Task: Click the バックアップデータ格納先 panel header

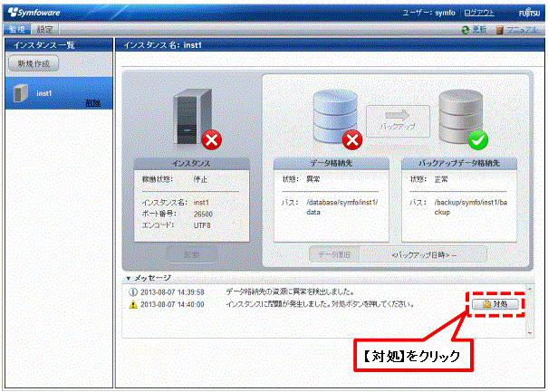Action: [x=459, y=163]
